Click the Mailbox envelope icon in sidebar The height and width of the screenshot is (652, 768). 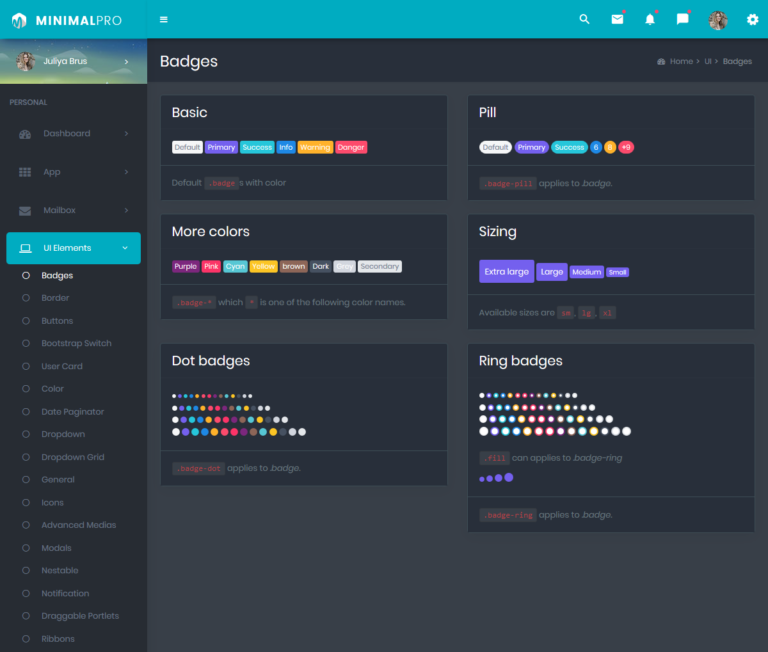(x=25, y=211)
